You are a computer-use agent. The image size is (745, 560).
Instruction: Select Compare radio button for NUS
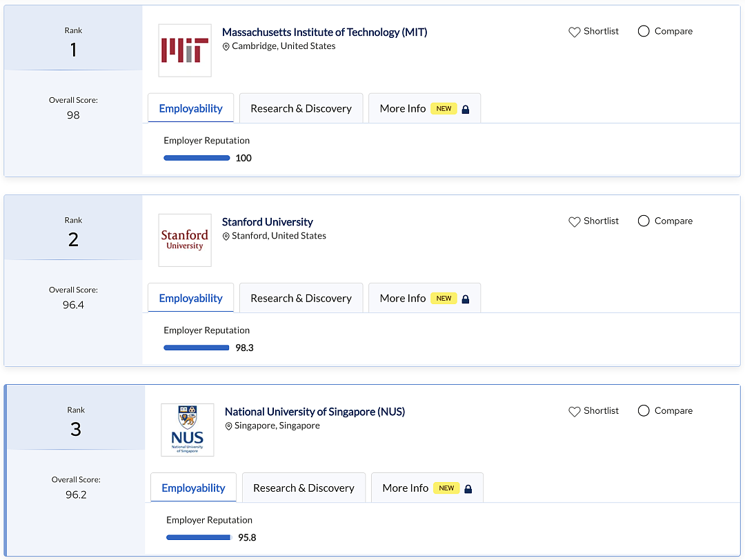tap(644, 410)
